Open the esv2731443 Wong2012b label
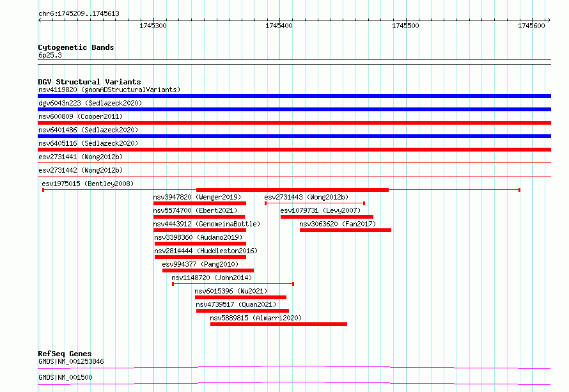The image size is (569, 392). pyautogui.click(x=306, y=197)
